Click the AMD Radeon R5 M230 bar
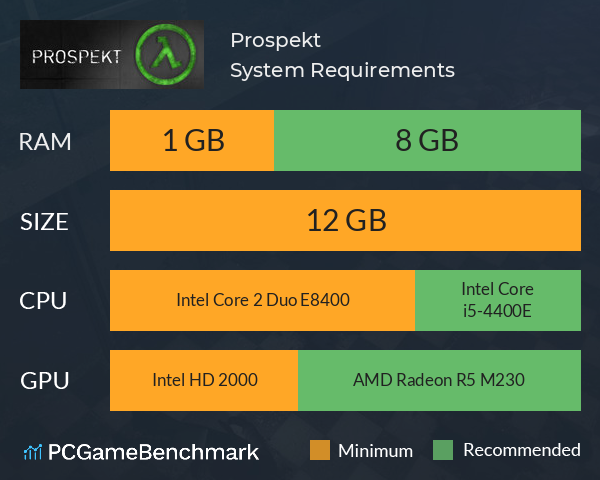Image resolution: width=600 pixels, height=480 pixels. tap(439, 380)
